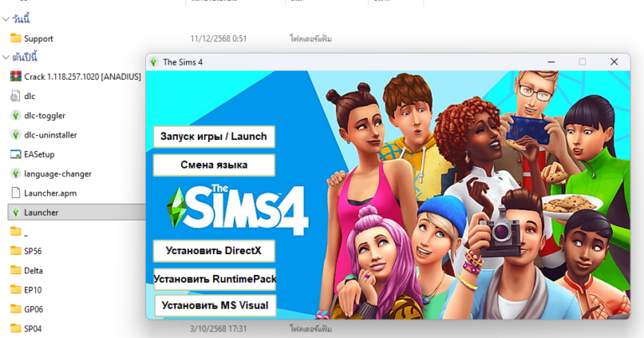Image resolution: width=644 pixels, height=338 pixels.
Task: Select the language-changer plumbob icon
Action: 16,174
